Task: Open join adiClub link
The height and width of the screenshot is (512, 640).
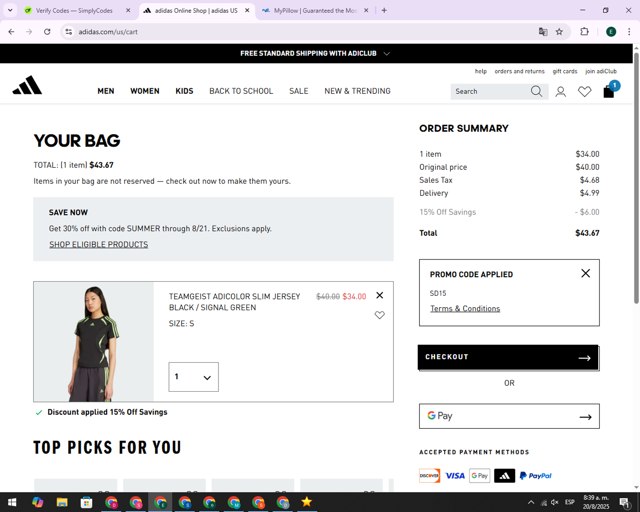Action: coord(601,71)
